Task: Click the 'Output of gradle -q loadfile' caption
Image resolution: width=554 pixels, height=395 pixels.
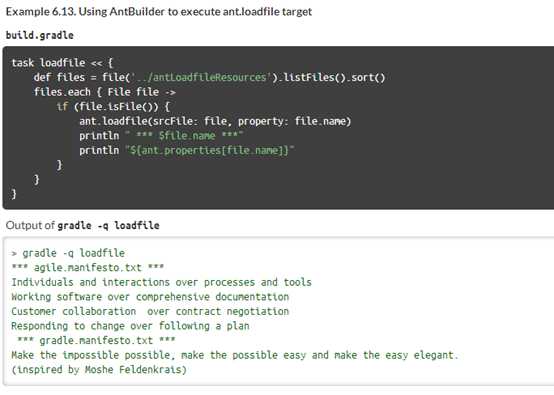Action: 83,225
